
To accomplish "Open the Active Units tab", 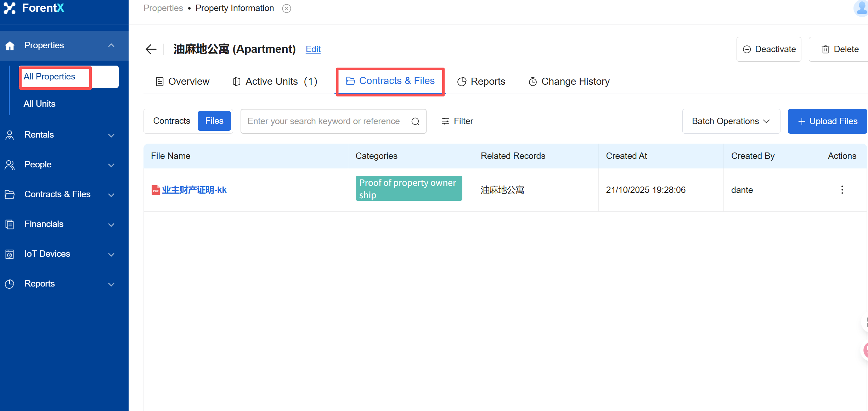I will [275, 82].
